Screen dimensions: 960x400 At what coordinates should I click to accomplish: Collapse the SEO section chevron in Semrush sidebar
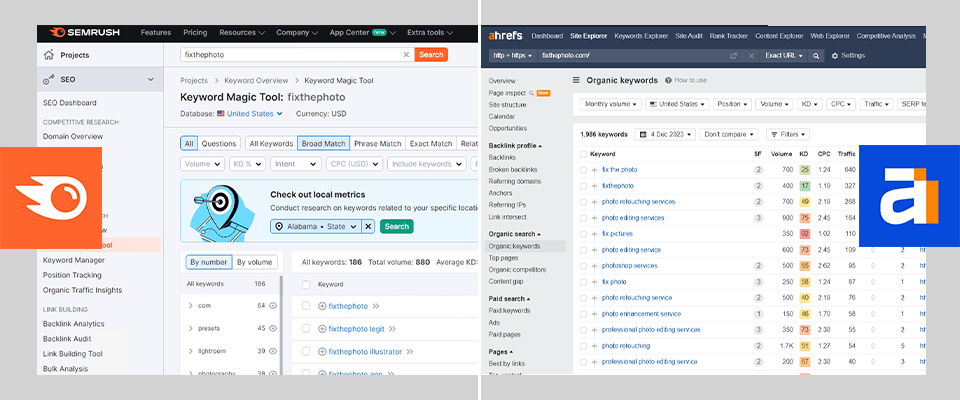click(151, 80)
